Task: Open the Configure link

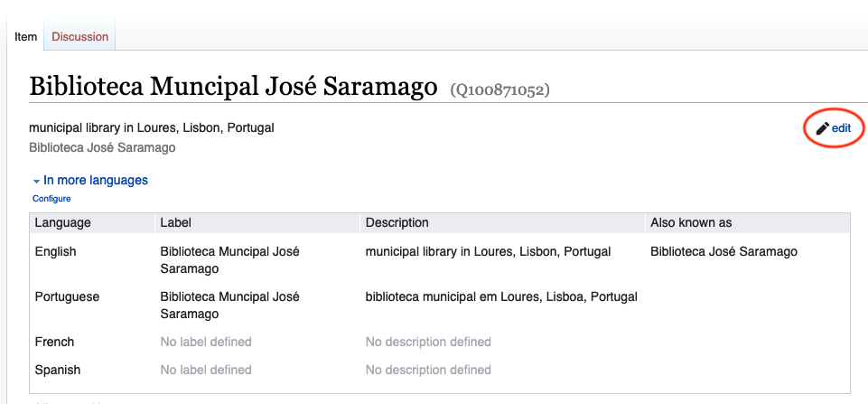Action: pyautogui.click(x=51, y=199)
